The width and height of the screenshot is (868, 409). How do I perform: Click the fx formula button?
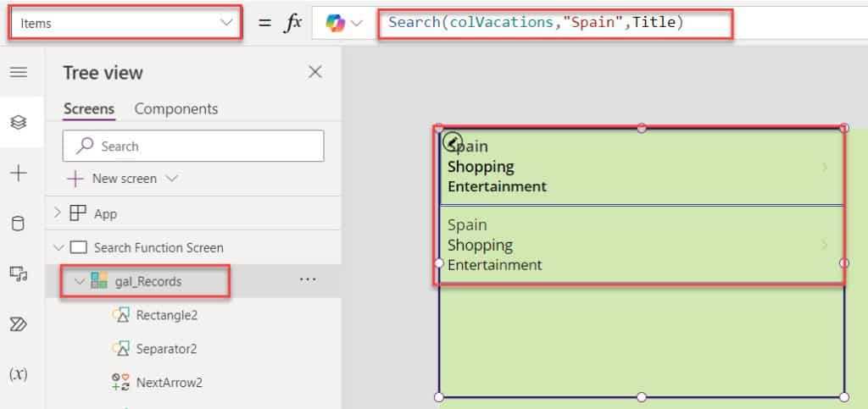(292, 23)
